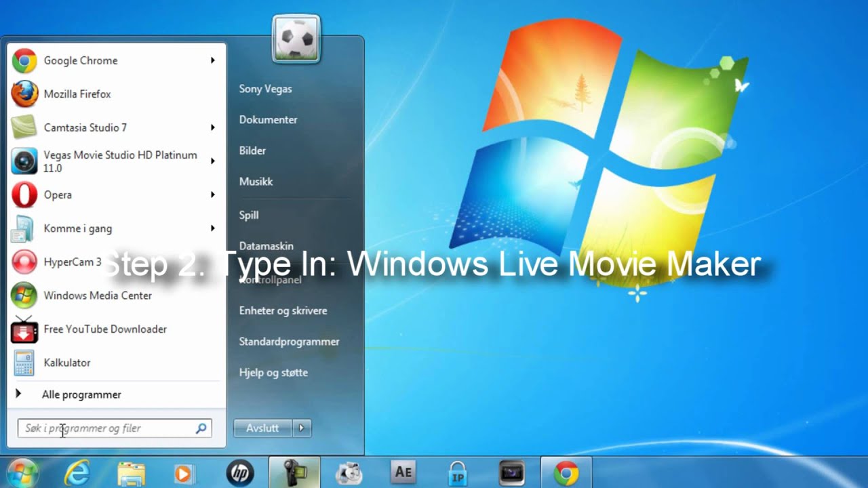This screenshot has width=868, height=488.
Task: Open Kalkulator from the program list
Action: click(66, 363)
